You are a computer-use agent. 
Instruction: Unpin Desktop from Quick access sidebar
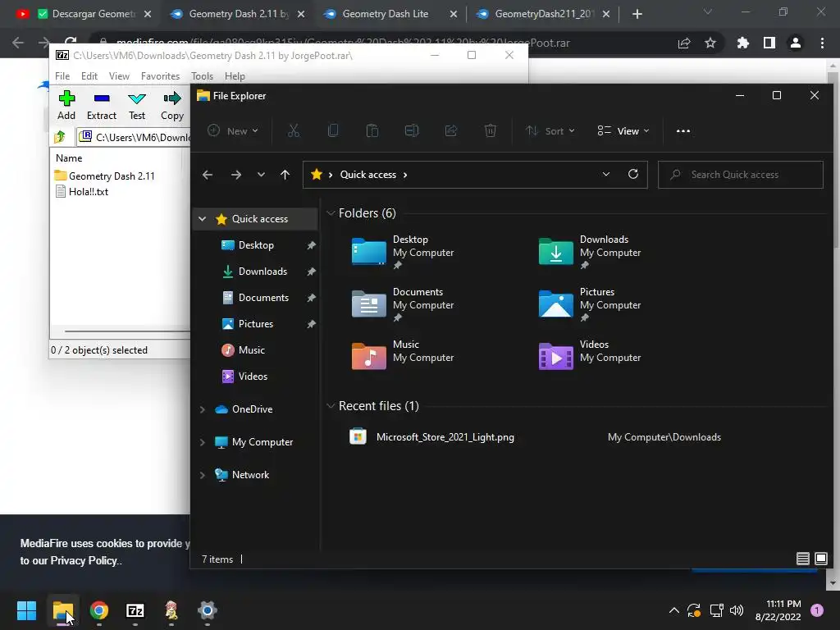(311, 245)
